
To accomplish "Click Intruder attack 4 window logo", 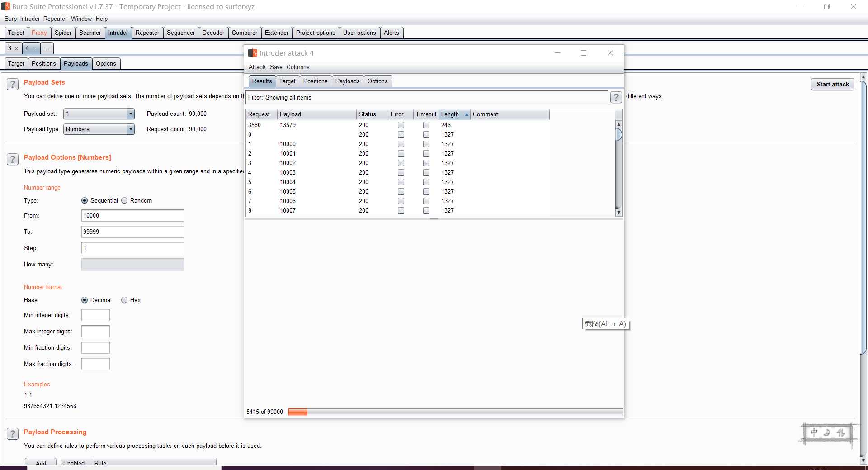I will coord(253,53).
